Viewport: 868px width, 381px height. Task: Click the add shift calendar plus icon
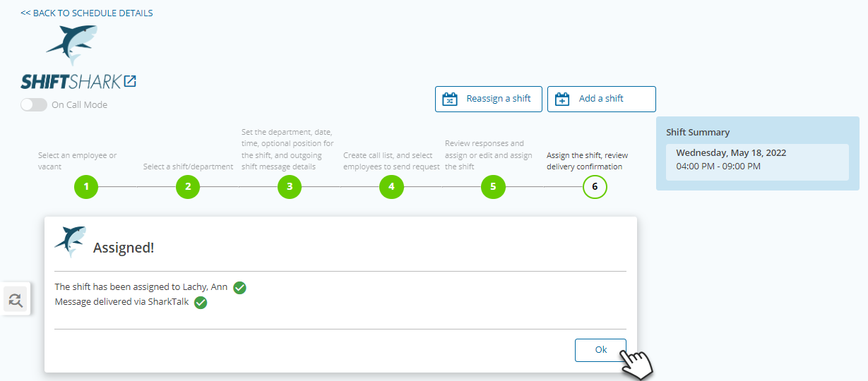pyautogui.click(x=562, y=99)
